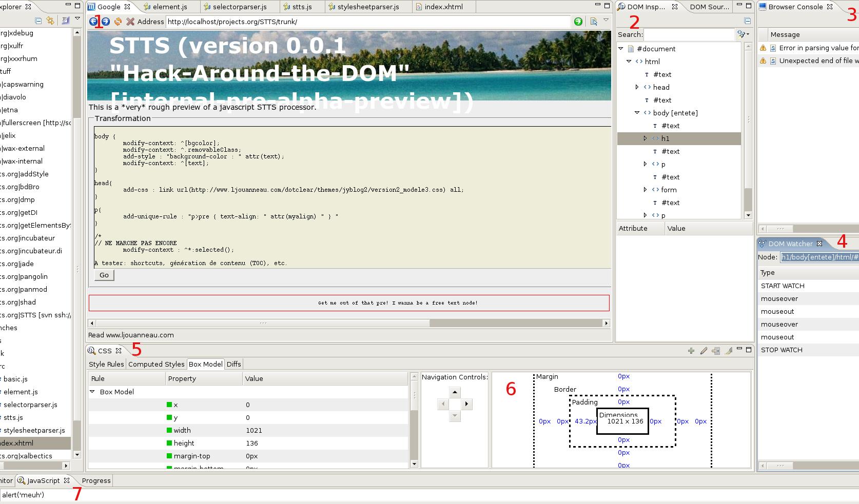The width and height of the screenshot is (859, 504).
Task: Collapse all in the explorer panel
Action: pos(38,21)
